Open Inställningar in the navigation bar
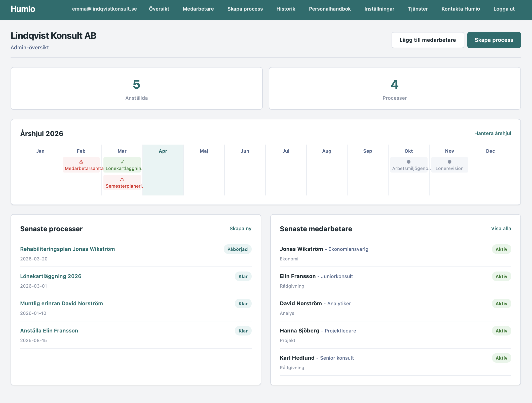The width and height of the screenshot is (532, 403). click(379, 9)
